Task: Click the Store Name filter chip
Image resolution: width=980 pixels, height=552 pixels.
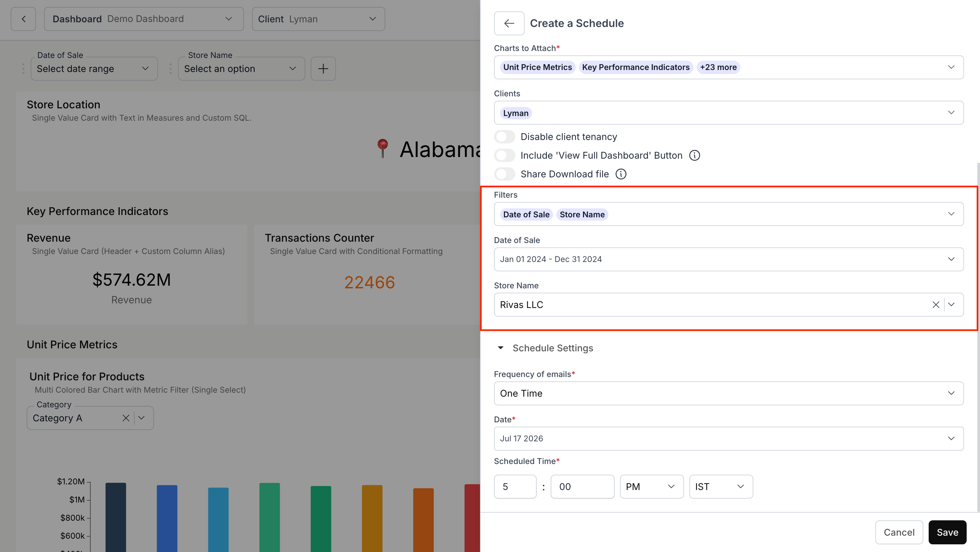Action: coord(582,215)
